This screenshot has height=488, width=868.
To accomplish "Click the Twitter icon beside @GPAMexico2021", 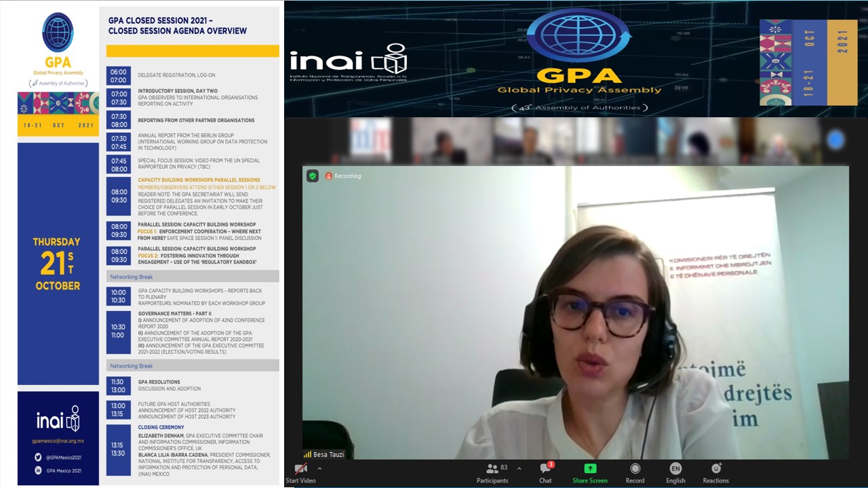I will [x=38, y=457].
